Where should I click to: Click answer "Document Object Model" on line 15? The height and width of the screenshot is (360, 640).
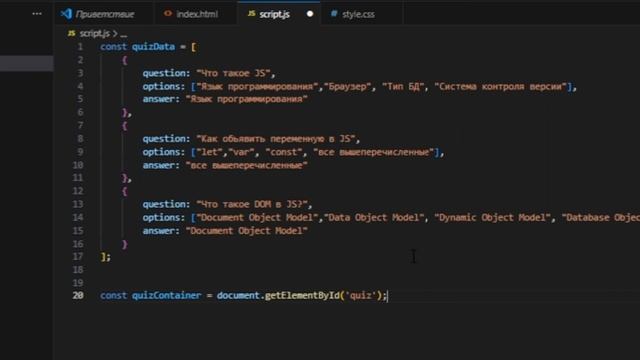pos(247,231)
